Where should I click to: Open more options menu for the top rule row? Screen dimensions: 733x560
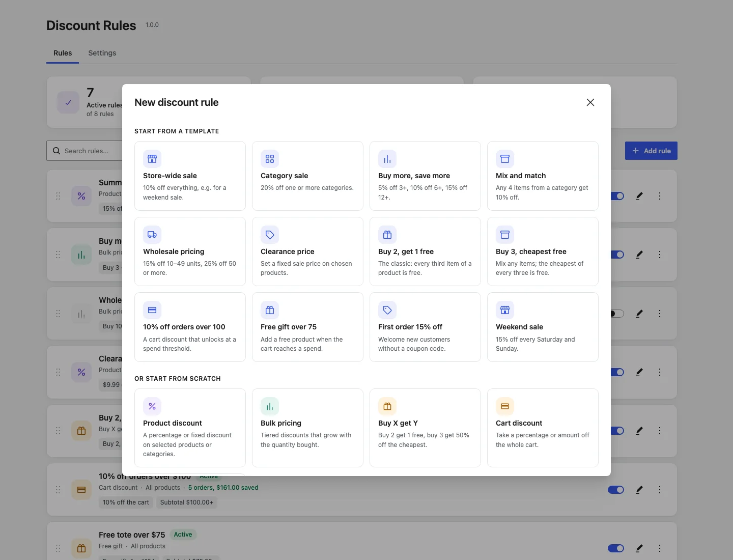tap(660, 196)
